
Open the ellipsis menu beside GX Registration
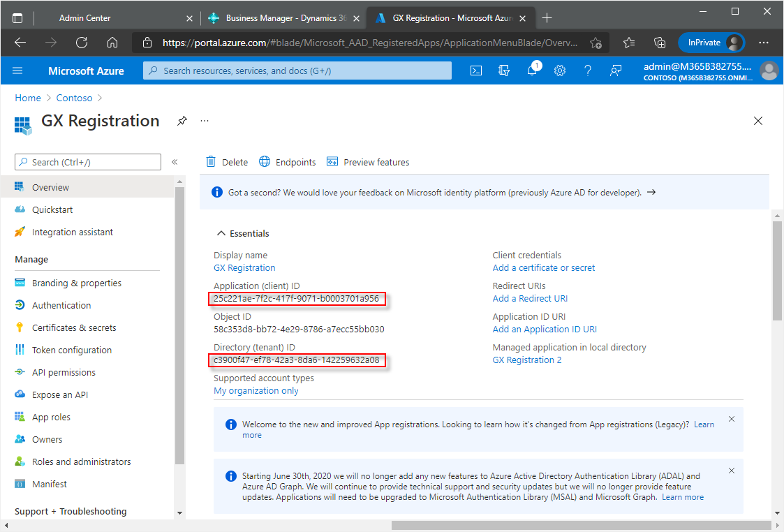pyautogui.click(x=205, y=121)
